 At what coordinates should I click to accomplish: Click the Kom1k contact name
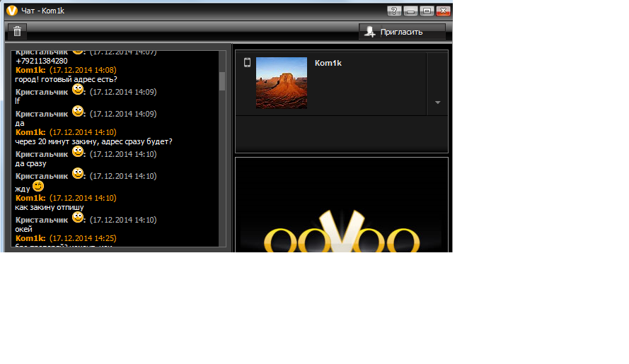[x=328, y=63]
